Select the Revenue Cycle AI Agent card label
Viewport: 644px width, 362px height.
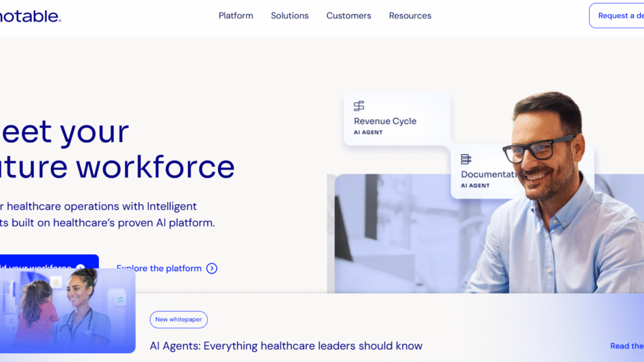coord(385,121)
